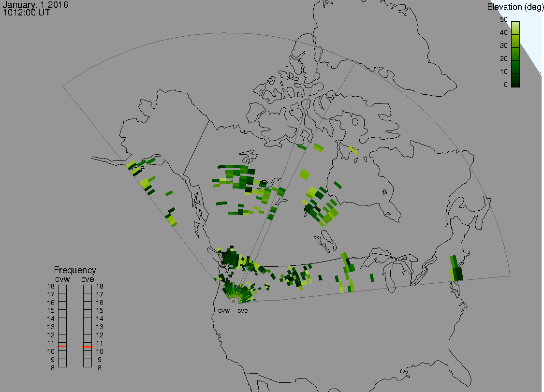
Task: Click the '8' label left of cvw scale
Action: (x=53, y=368)
